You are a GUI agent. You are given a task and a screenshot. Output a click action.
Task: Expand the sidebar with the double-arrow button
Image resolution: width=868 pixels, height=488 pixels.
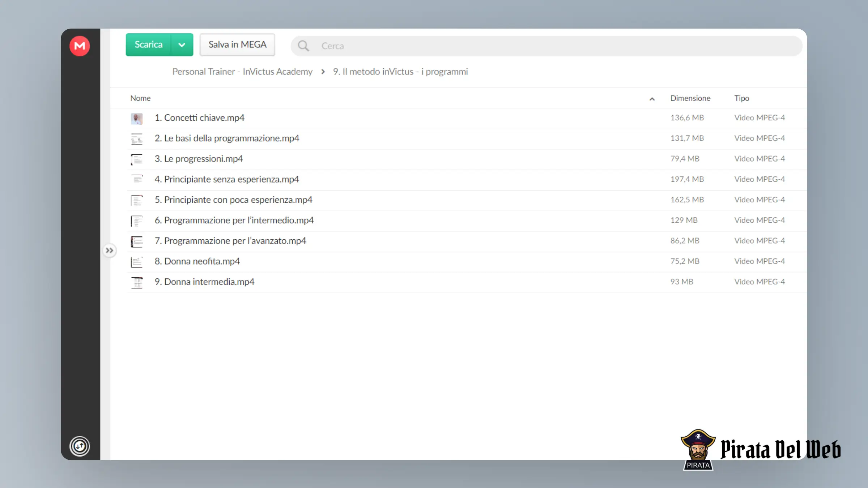[109, 250]
